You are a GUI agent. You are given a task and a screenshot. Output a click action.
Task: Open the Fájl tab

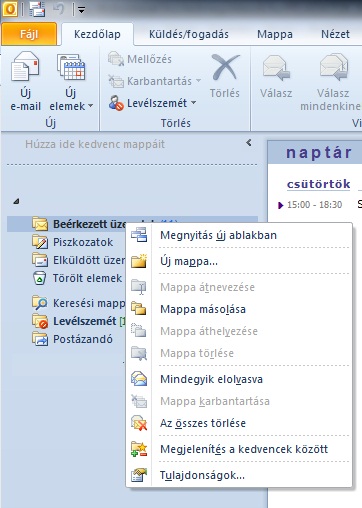(x=29, y=34)
